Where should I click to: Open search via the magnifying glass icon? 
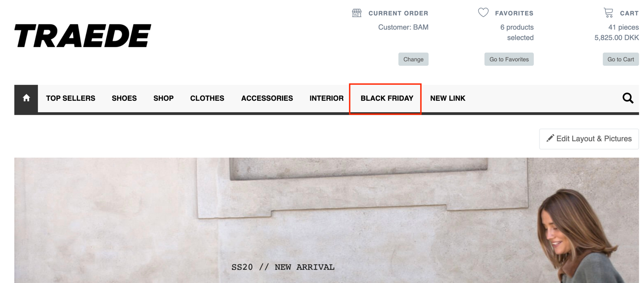point(628,98)
